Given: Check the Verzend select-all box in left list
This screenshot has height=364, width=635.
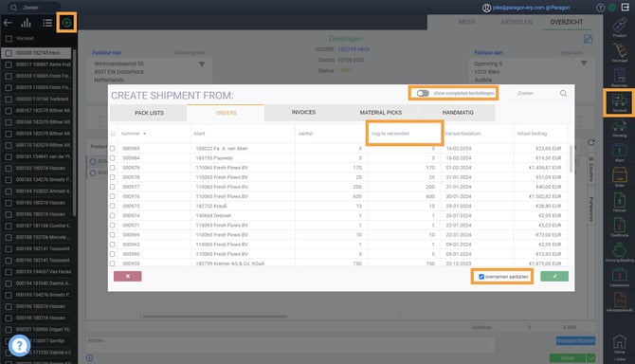Looking at the screenshot, I should pyautogui.click(x=9, y=39).
